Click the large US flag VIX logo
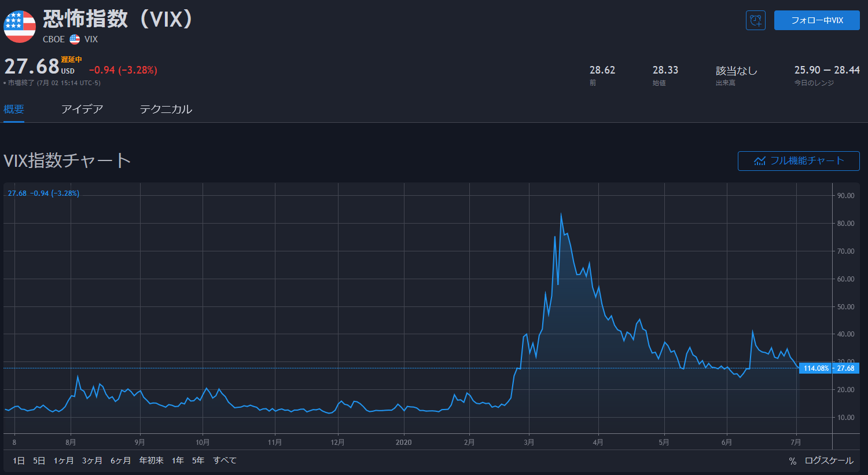 point(20,27)
